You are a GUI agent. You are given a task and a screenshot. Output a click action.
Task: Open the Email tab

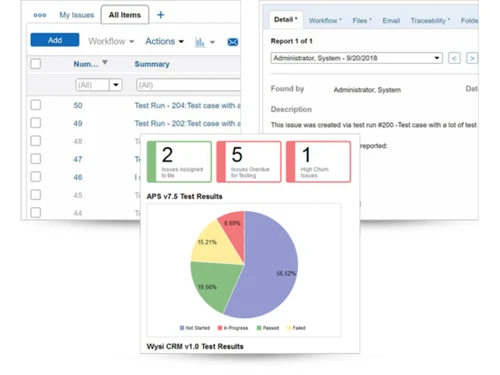coord(391,21)
